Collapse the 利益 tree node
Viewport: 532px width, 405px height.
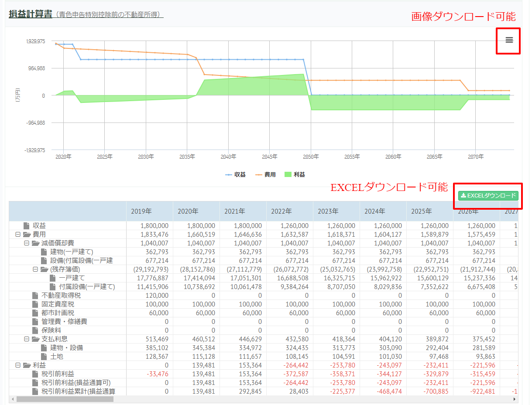pyautogui.click(x=17, y=365)
